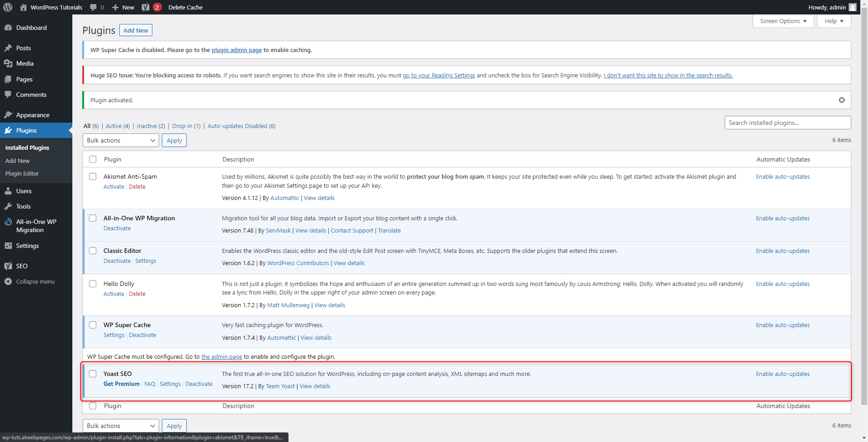868x442 pixels.
Task: Click the Users icon in sidebar
Action: tap(8, 191)
